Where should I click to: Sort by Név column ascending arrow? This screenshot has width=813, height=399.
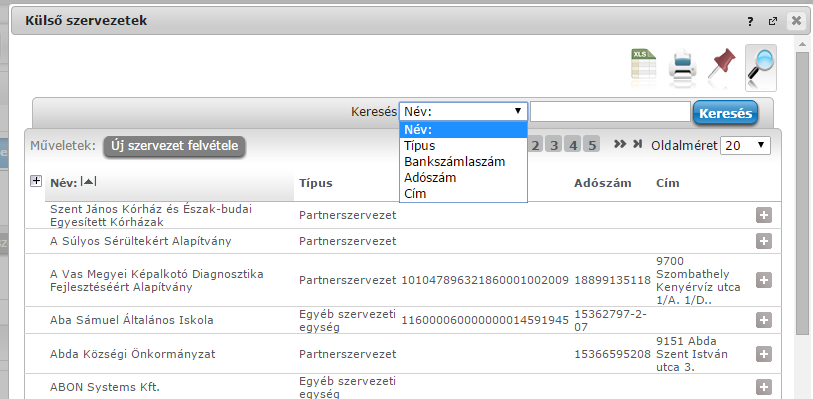(89, 181)
